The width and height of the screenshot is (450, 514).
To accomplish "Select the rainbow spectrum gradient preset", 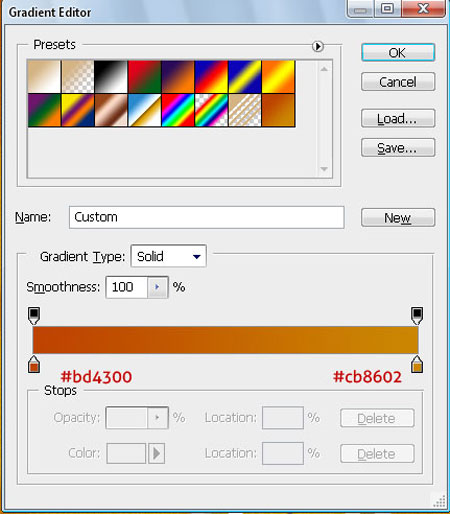I will click(x=178, y=110).
